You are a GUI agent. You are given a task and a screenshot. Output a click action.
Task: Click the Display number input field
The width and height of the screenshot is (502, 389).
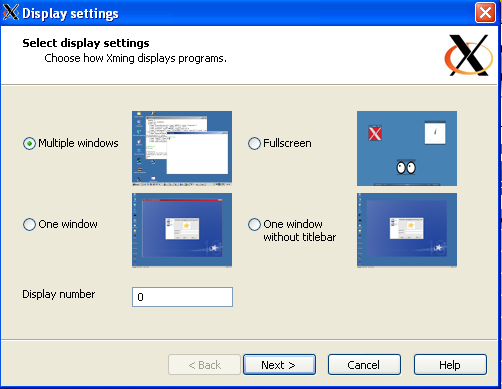coord(182,297)
